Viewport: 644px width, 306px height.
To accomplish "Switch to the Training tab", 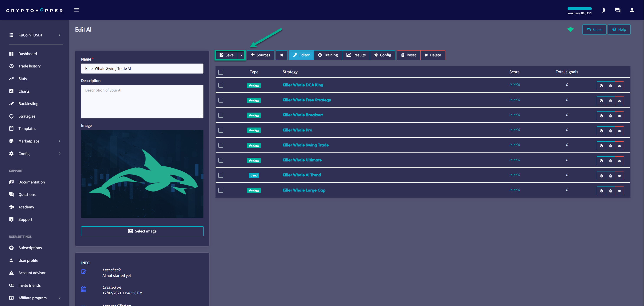I will click(x=328, y=55).
